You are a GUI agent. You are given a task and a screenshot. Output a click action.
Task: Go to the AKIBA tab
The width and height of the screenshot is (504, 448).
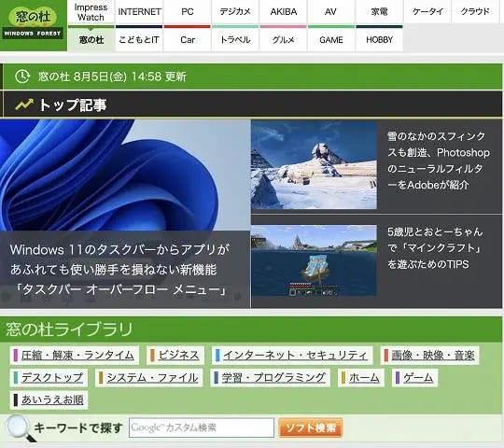[x=283, y=12]
